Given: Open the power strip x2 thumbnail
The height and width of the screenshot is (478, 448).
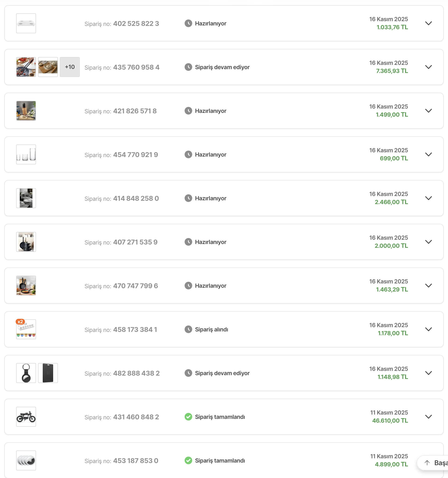Looking at the screenshot, I should (x=26, y=329).
